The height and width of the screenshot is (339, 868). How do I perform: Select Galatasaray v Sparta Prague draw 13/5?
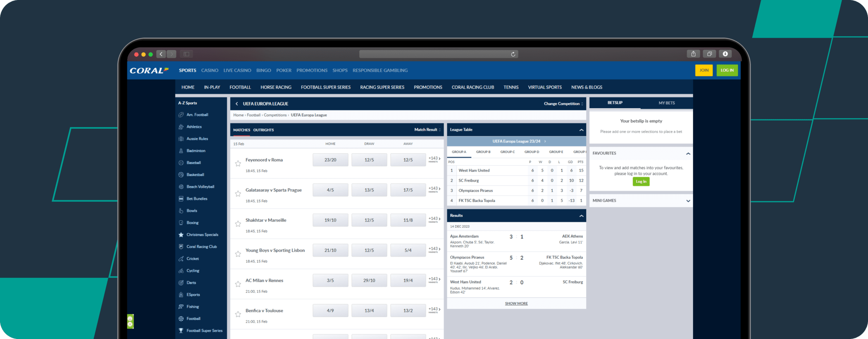369,190
